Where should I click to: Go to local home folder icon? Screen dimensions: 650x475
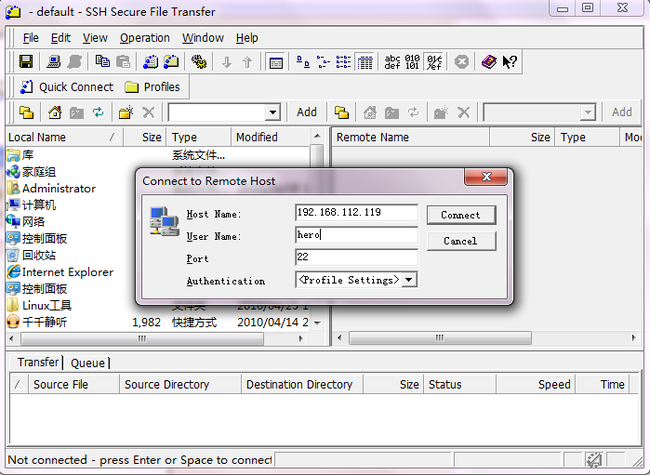pyautogui.click(x=55, y=112)
